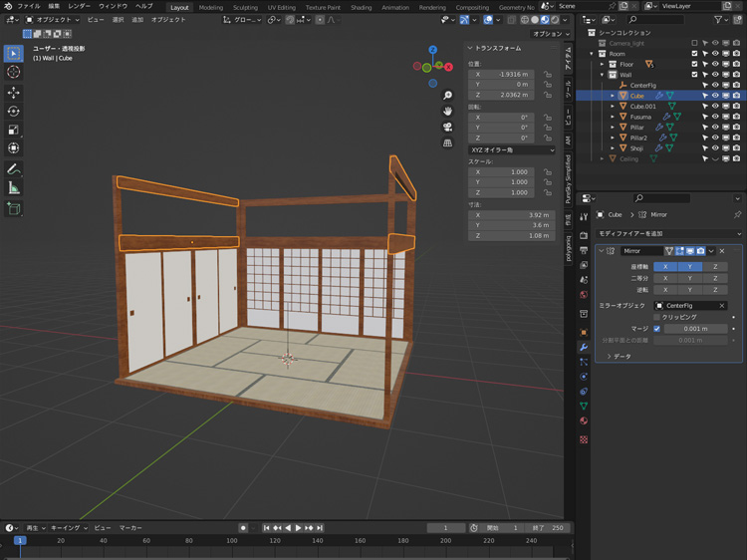Expand the Pillar object in outliner
Viewport: 747px width, 560px height.
tap(613, 128)
